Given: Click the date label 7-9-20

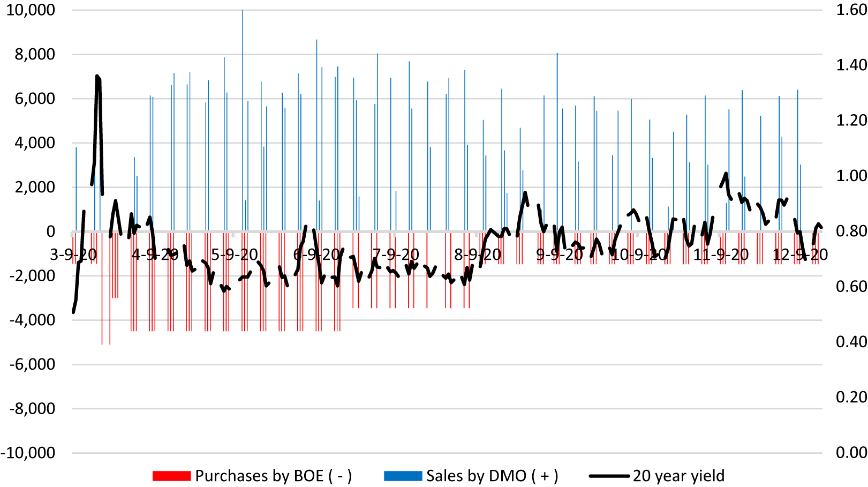Looking at the screenshot, I should click(x=396, y=254).
